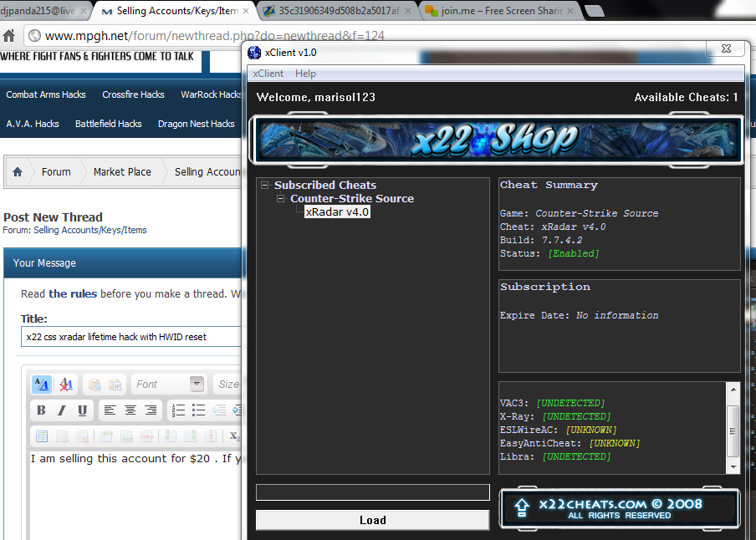Open the Font dropdown arrow

point(197,384)
